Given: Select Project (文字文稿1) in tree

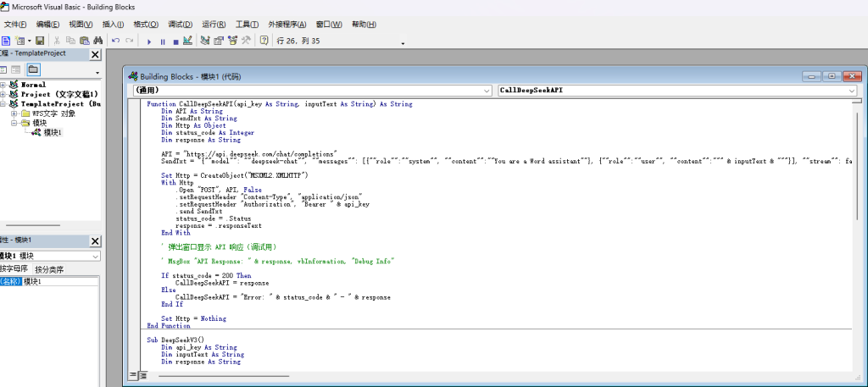Looking at the screenshot, I should point(59,94).
